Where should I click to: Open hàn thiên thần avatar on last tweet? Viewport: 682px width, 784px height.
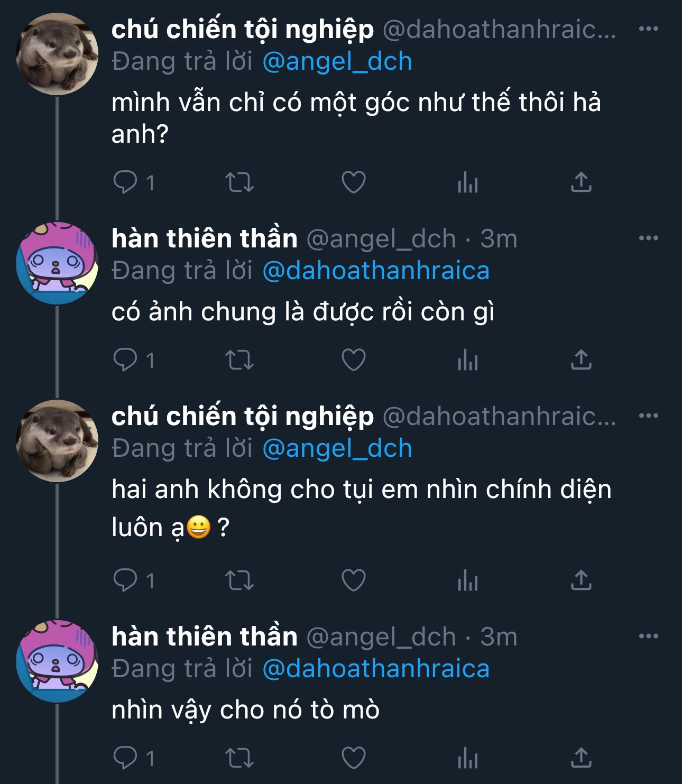pos(57,661)
